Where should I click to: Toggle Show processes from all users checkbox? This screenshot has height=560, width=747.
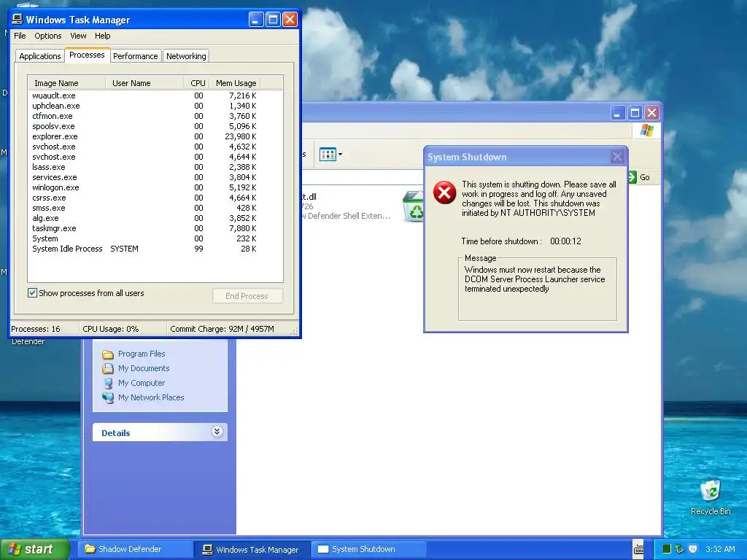pos(32,293)
